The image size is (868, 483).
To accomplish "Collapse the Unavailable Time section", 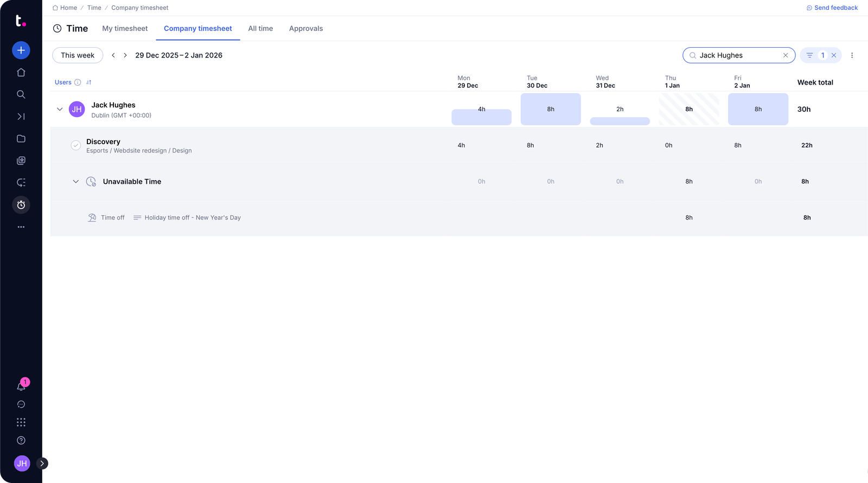I will point(76,182).
